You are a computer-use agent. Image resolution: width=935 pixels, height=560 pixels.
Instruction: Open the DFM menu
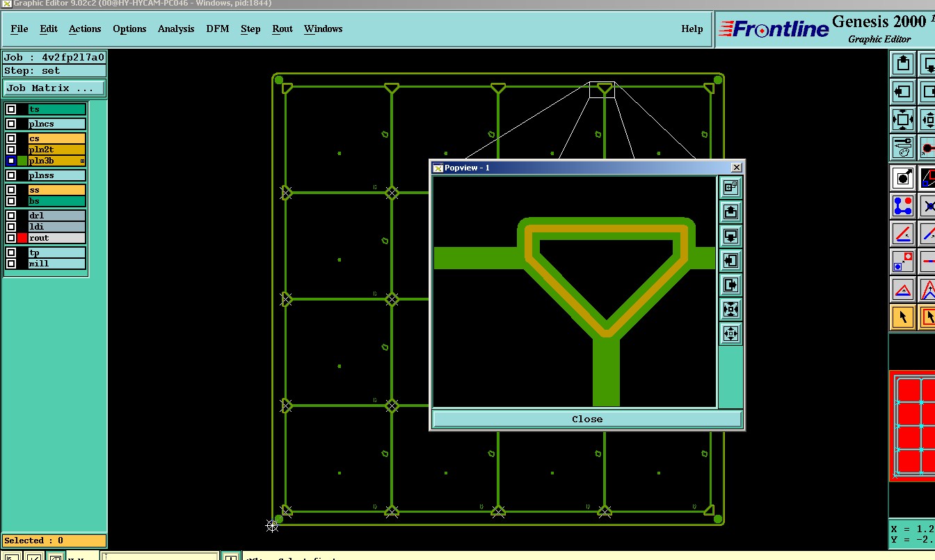218,29
